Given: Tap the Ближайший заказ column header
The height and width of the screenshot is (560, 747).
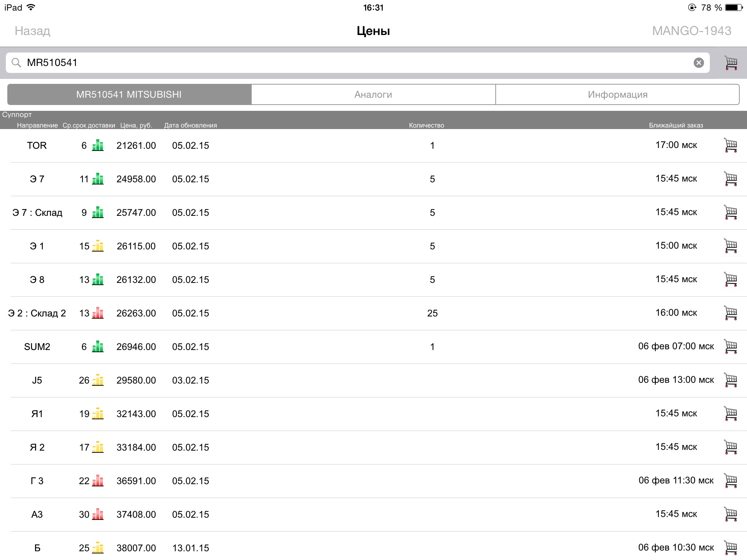Looking at the screenshot, I should (676, 125).
